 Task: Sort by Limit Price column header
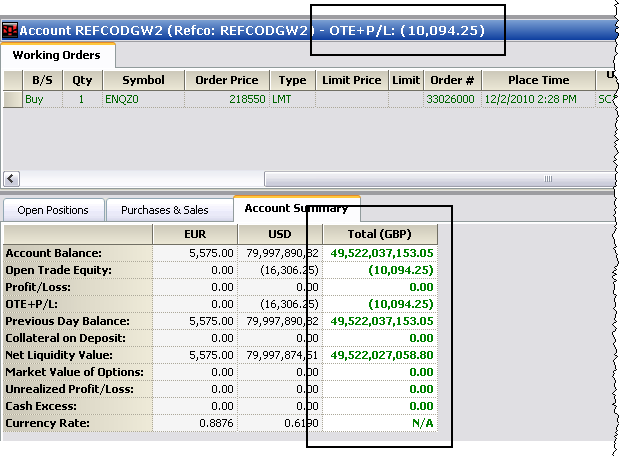(x=352, y=80)
